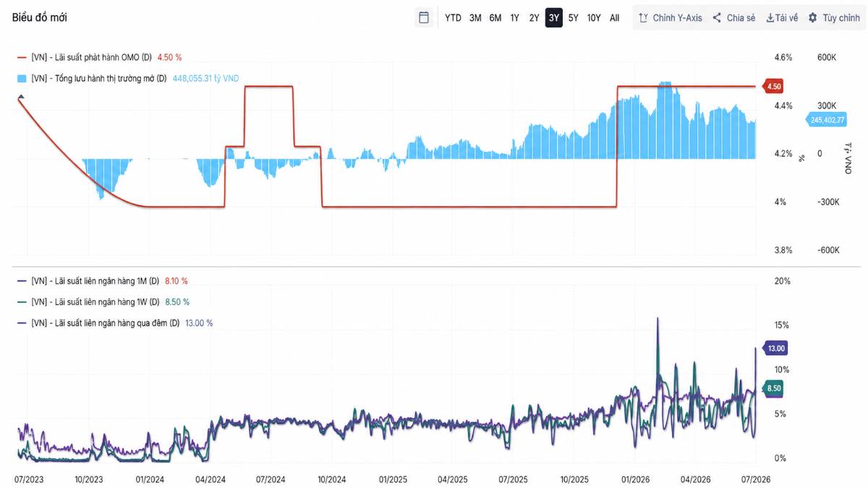868x488 pixels.
Task: Select the 5Y time range
Action: tap(574, 18)
